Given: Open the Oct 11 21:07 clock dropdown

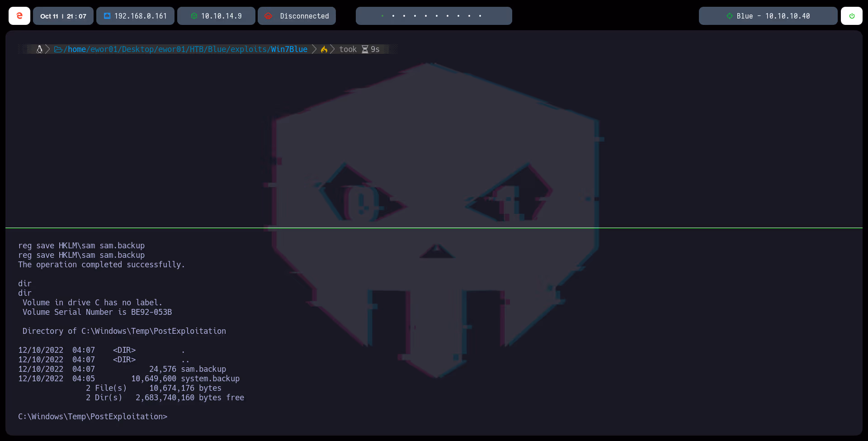Looking at the screenshot, I should (x=63, y=15).
